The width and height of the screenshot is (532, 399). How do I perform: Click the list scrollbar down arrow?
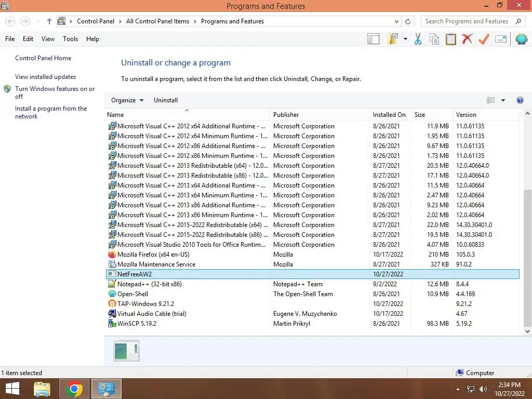(527, 331)
